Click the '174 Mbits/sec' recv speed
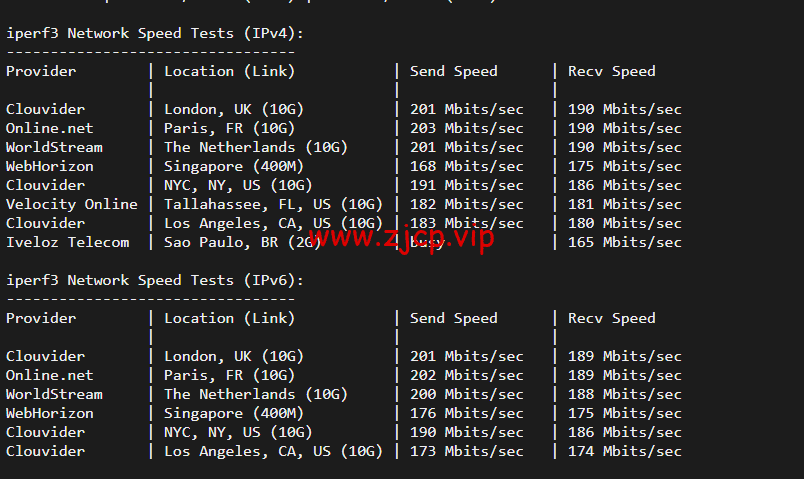Screen dimensions: 804x479 click(625, 451)
